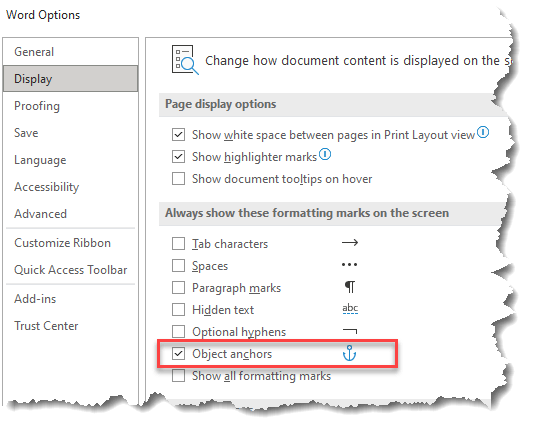
Task: Enable the Tab characters checkbox
Action: [x=178, y=244]
